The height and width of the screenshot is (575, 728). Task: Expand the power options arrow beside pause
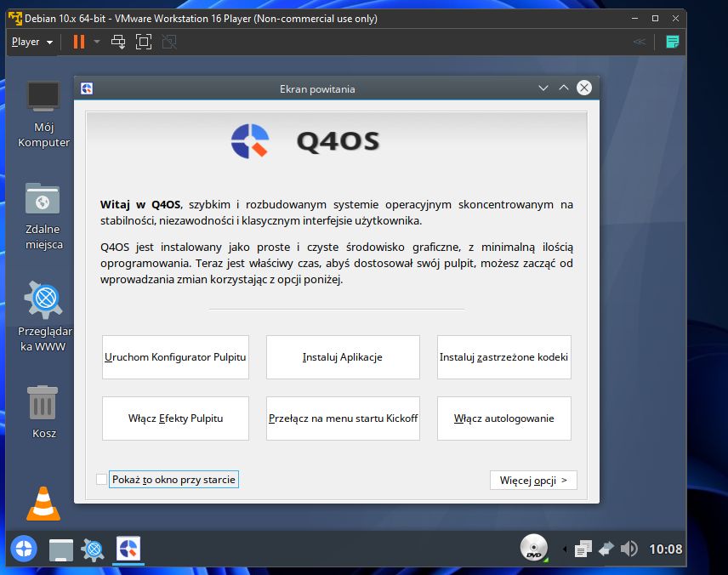[x=97, y=42]
